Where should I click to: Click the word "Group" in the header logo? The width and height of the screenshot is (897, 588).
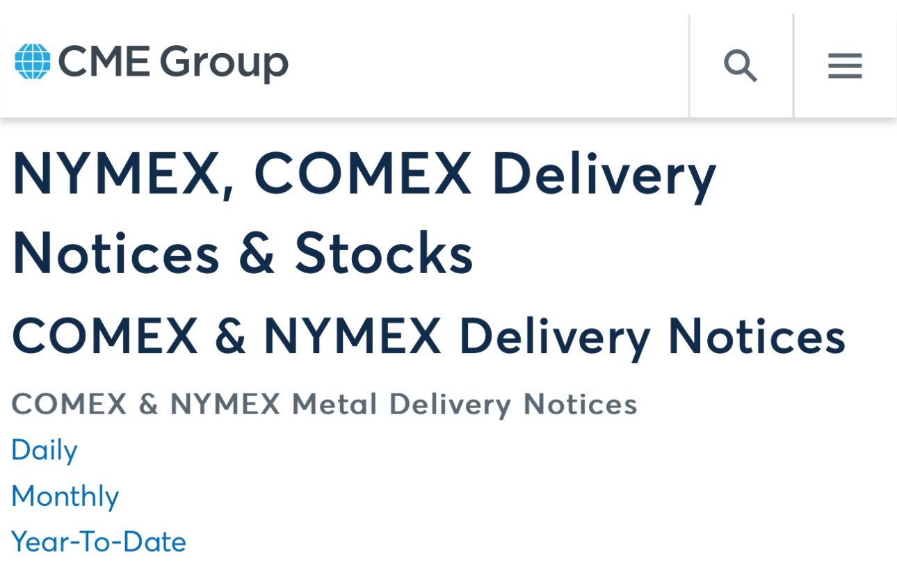(x=224, y=63)
